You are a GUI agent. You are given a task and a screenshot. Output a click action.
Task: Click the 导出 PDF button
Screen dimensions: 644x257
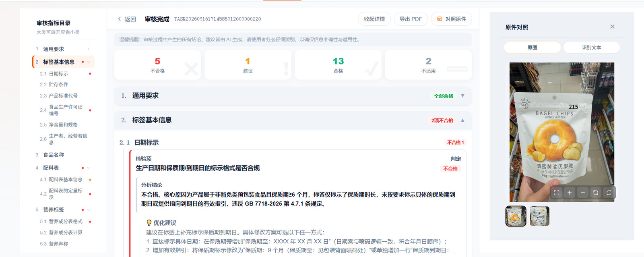[x=411, y=19]
